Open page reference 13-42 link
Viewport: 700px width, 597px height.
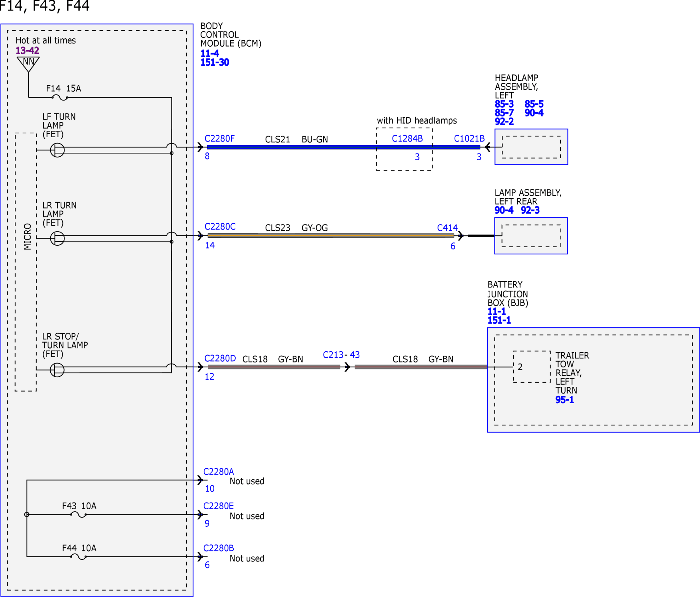pyautogui.click(x=27, y=51)
